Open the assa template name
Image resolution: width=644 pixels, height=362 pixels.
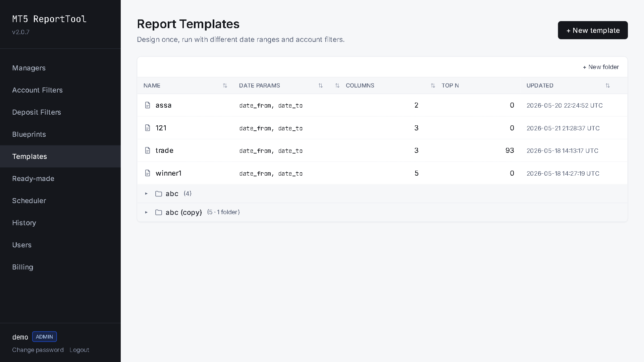[163, 105]
